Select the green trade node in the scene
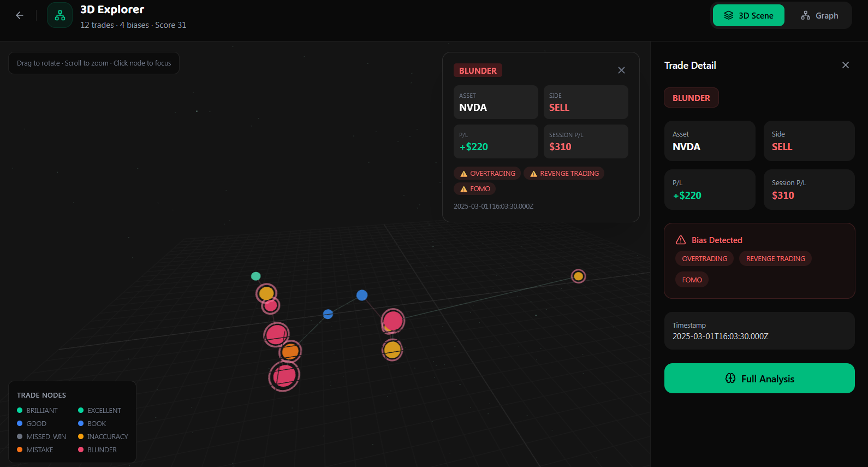The width and height of the screenshot is (868, 467). (255, 276)
